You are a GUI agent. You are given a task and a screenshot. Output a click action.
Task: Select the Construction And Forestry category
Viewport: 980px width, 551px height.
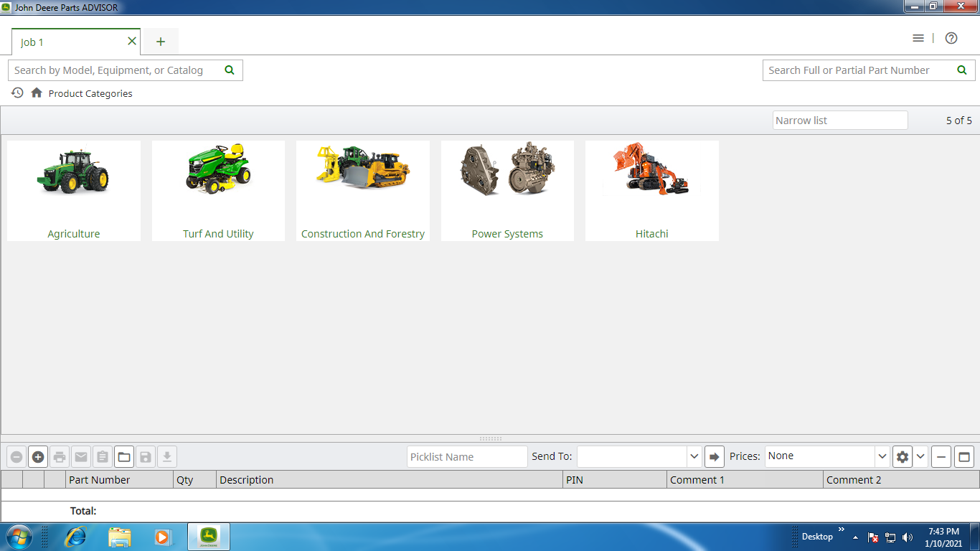[363, 191]
